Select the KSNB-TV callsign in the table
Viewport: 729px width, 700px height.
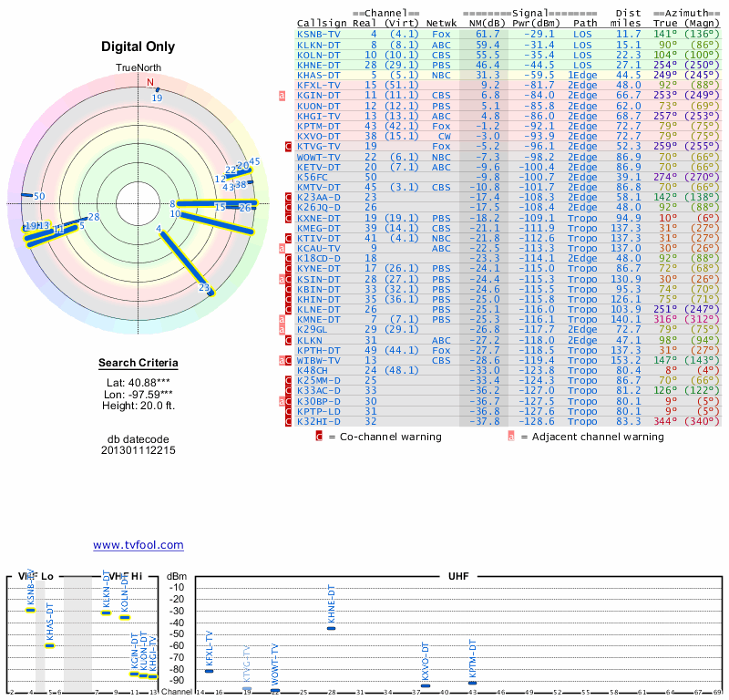319,34
